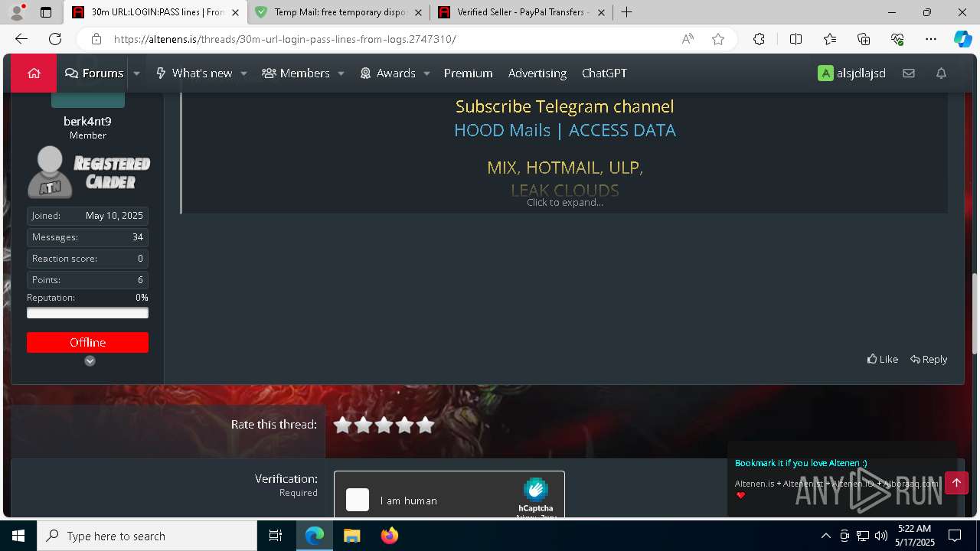Close the 30m URL:LOGIN:PASS tab
The width and height of the screenshot is (980, 551).
coord(235,12)
